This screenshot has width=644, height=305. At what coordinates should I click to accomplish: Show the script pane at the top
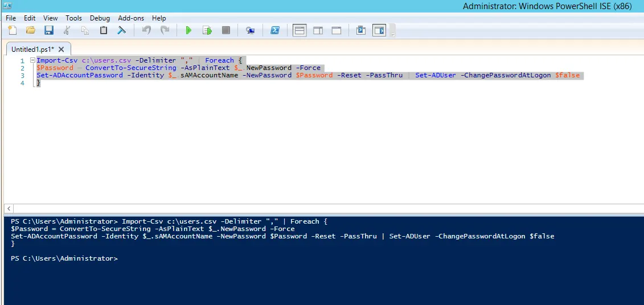[300, 30]
